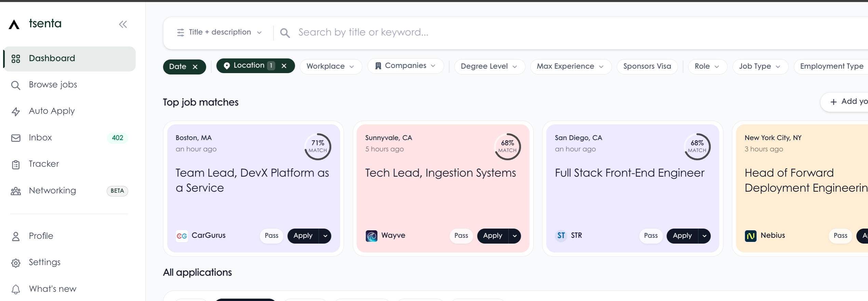Screen dimensions: 868x301
Task: Expand apply options for Wayve job
Action: click(x=515, y=236)
